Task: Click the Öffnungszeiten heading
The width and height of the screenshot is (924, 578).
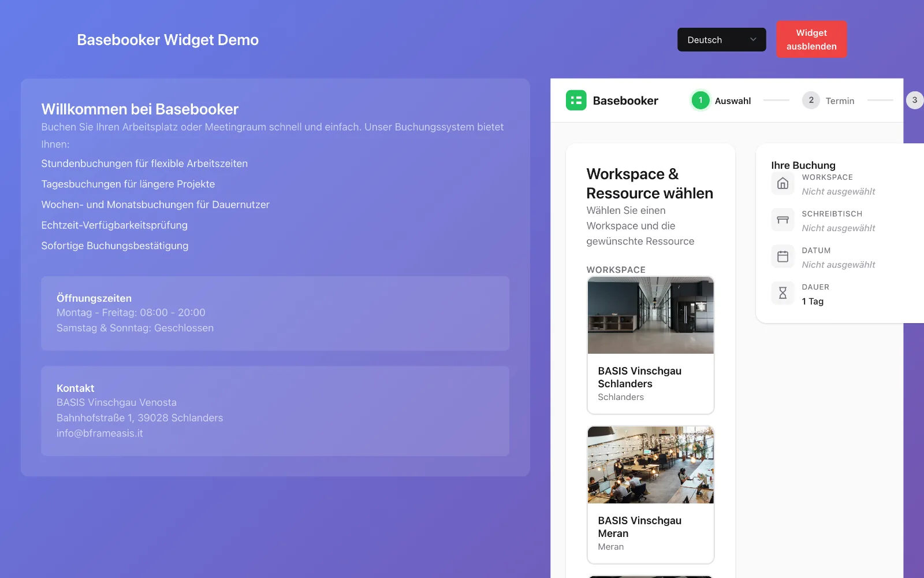Action: [94, 298]
